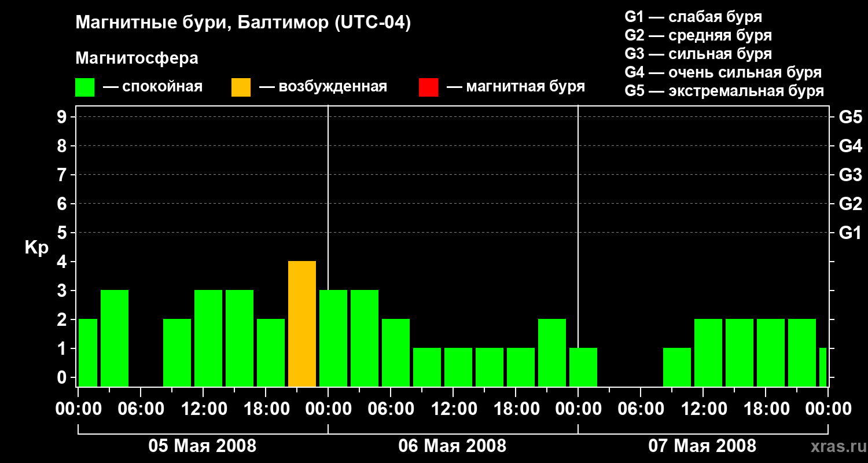The height and width of the screenshot is (463, 868).
Task: Click green Kp 1 bar at midnight starting 07 Мая
Action: point(583,368)
